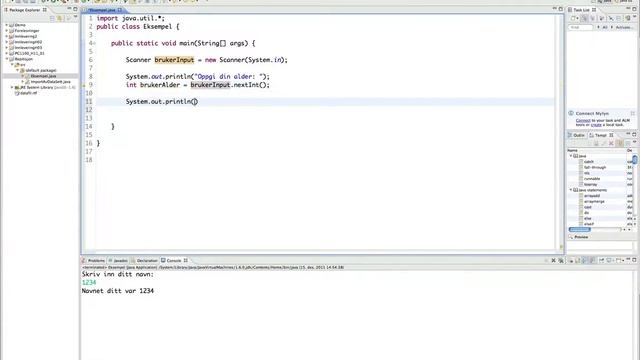The image size is (640, 360).
Task: Switch to the Templates tab
Action: click(601, 135)
